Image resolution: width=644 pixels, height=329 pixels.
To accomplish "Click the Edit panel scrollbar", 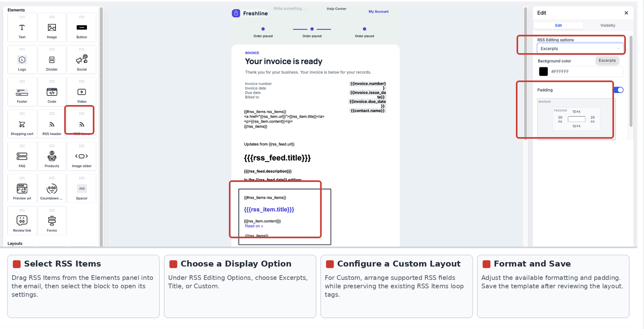I will [631, 81].
